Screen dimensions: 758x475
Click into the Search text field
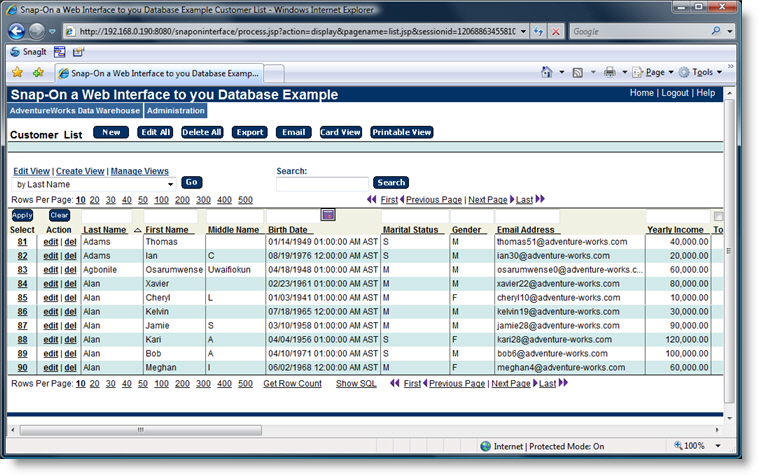coord(322,184)
